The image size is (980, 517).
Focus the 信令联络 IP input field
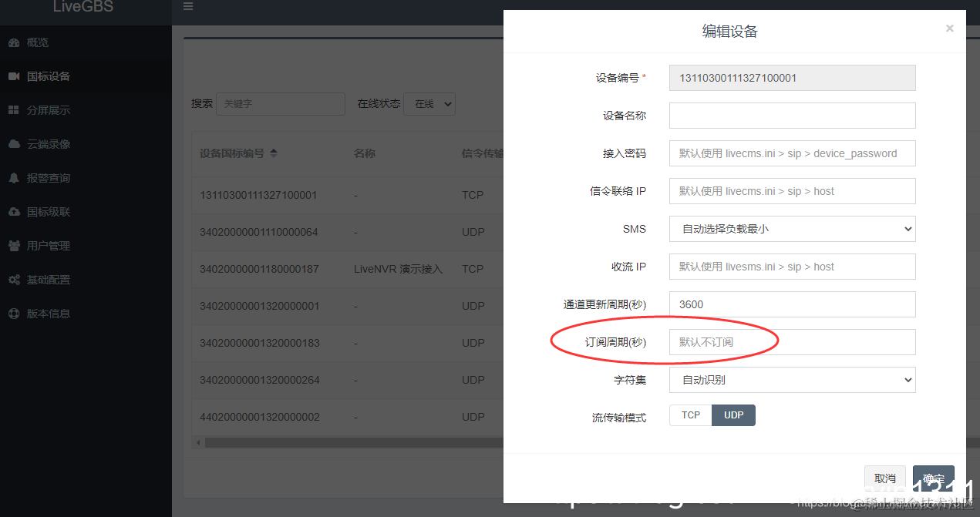coord(792,191)
